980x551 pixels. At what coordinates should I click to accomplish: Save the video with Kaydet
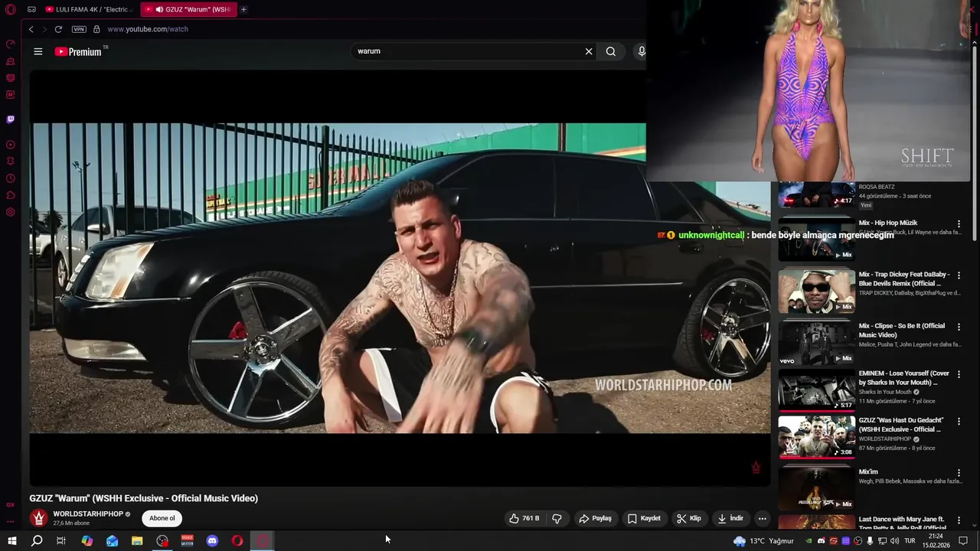pos(644,518)
